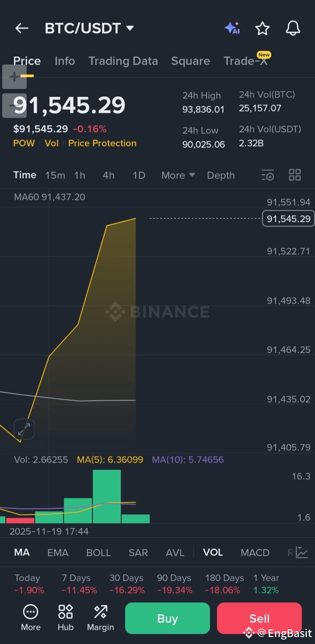The image size is (315, 644).
Task: Tap 7 Days -11.45% performance
Action: click(x=79, y=584)
